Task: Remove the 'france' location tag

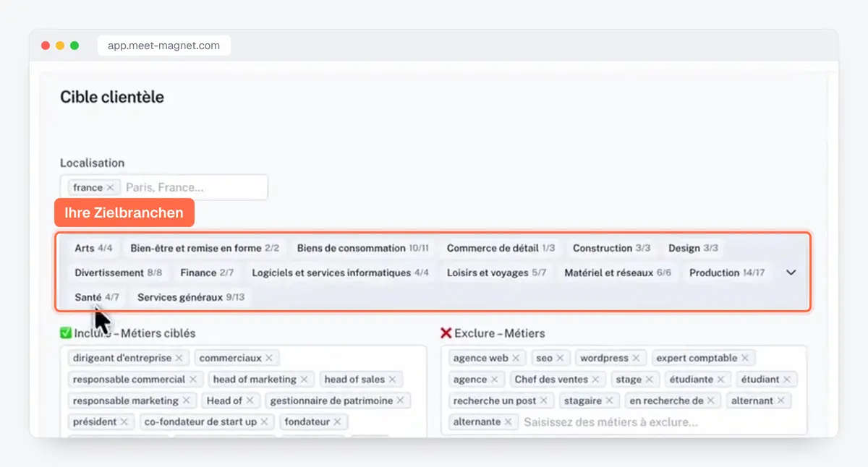Action: [110, 187]
